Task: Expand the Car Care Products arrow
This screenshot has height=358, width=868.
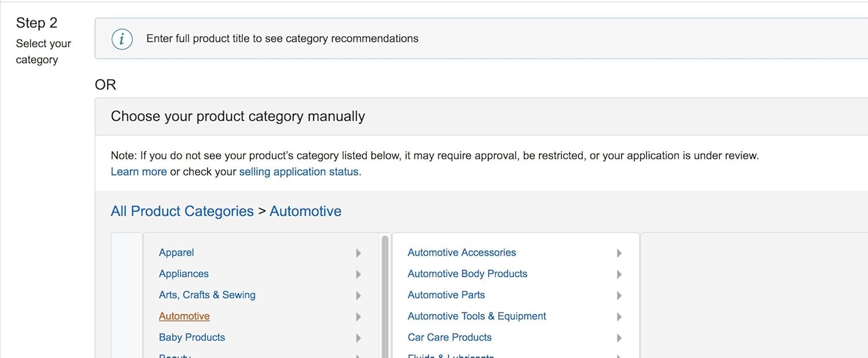Action: (x=619, y=338)
